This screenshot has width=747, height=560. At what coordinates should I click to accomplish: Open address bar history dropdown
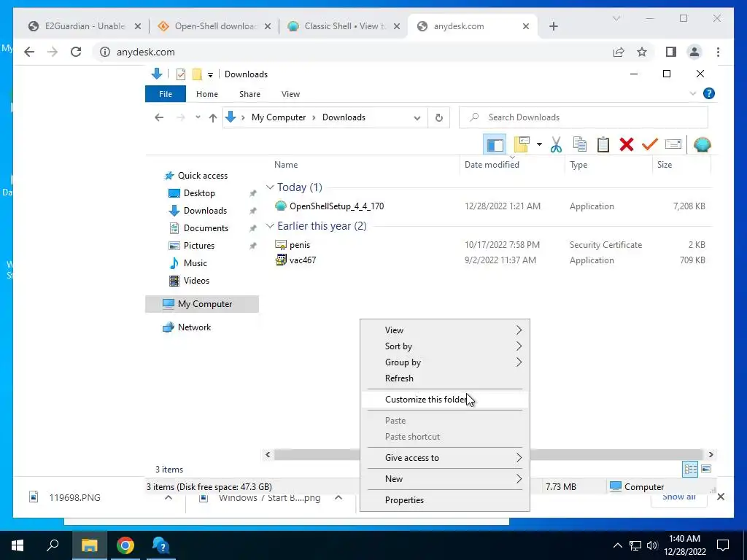point(417,117)
